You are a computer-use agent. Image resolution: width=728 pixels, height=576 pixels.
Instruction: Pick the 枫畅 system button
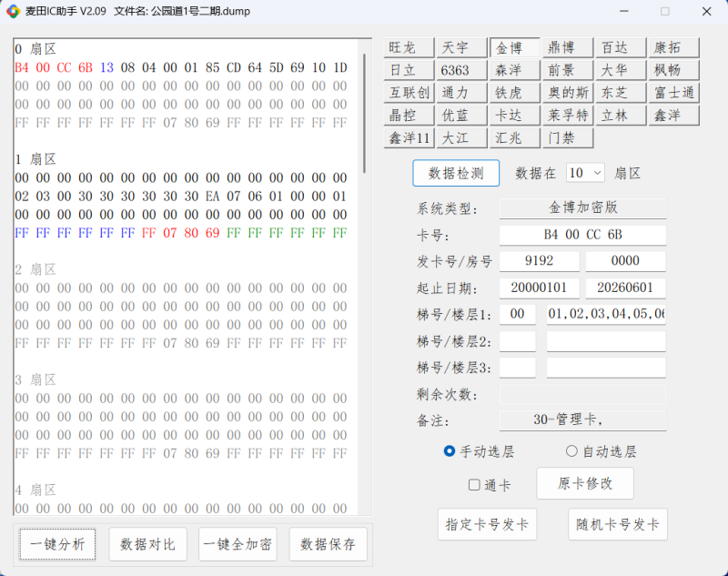tap(673, 70)
